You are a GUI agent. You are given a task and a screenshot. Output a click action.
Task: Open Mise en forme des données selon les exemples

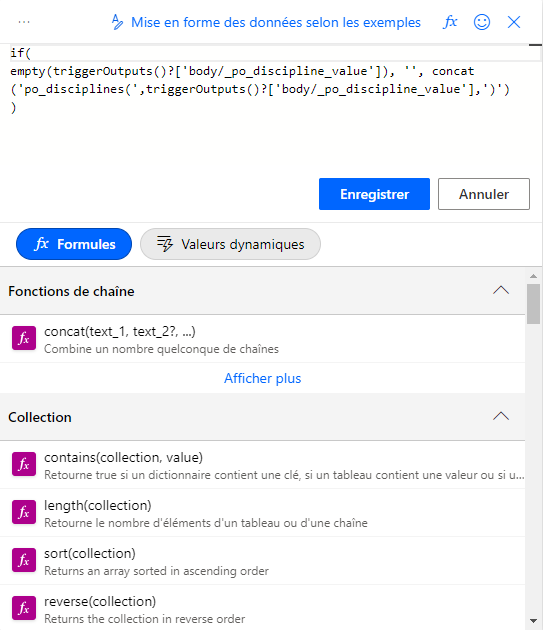click(266, 22)
